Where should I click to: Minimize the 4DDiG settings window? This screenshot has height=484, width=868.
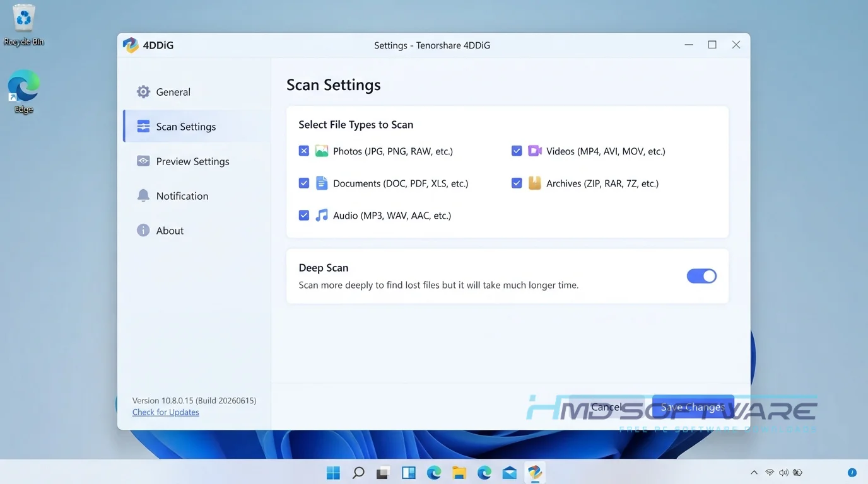point(689,45)
